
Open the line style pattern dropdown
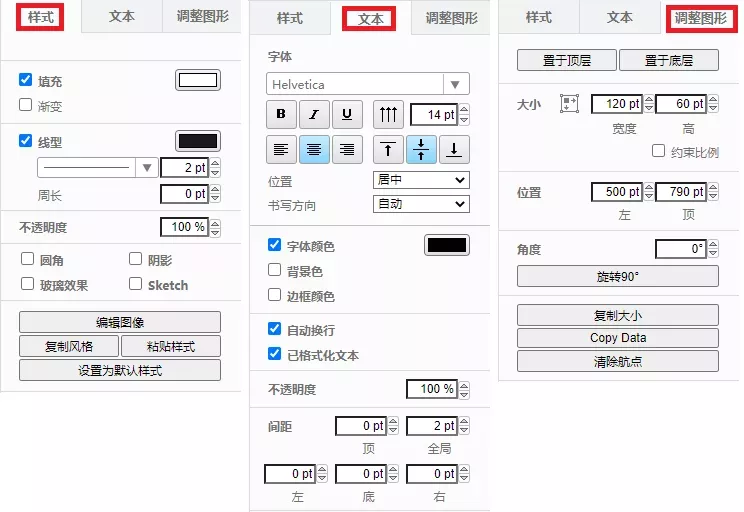(x=98, y=168)
